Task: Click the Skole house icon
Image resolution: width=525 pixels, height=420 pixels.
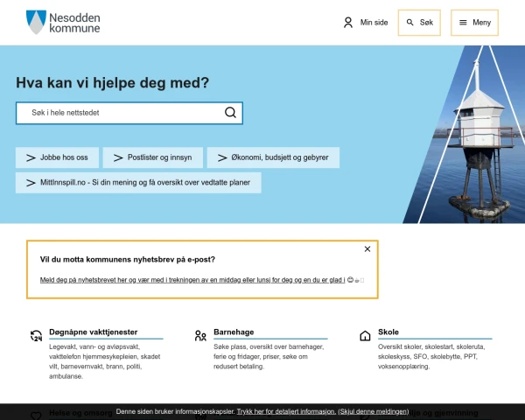Action: [x=365, y=335]
